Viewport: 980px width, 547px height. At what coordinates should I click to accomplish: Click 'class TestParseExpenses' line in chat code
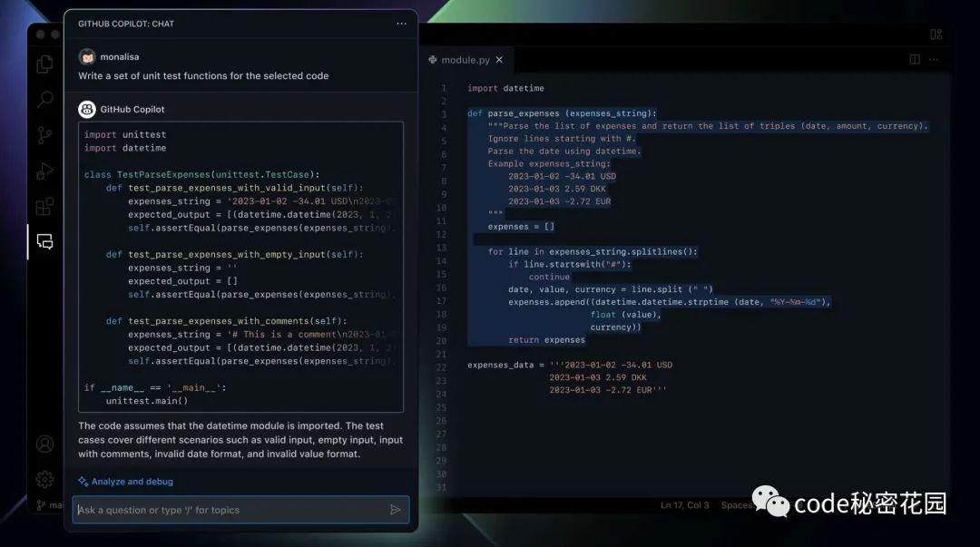(201, 174)
